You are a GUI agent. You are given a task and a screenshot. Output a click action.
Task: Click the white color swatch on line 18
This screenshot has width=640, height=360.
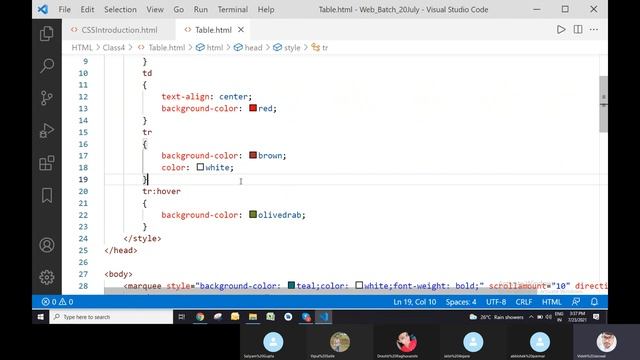200,167
